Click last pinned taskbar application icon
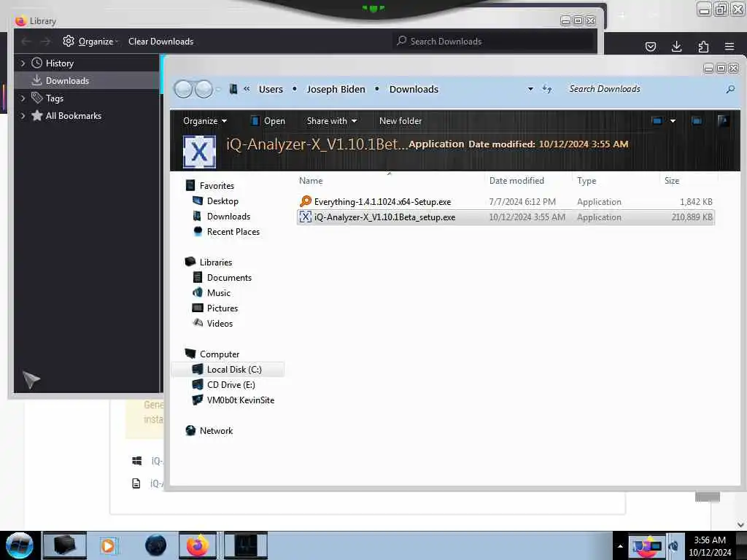The width and height of the screenshot is (747, 560). 246,545
